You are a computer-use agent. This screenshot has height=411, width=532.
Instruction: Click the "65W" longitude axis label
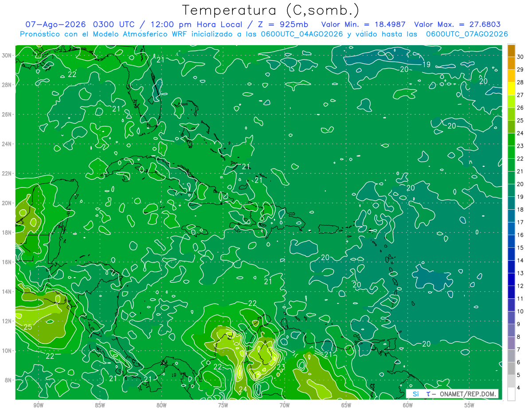[x=346, y=405]
